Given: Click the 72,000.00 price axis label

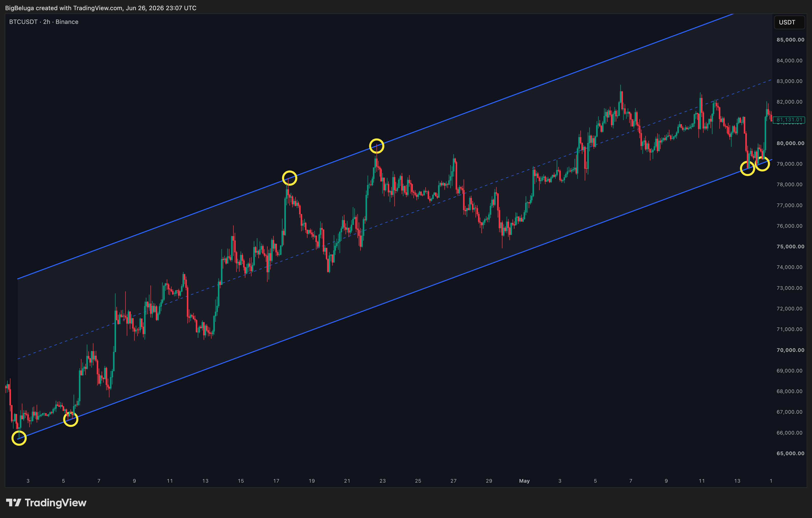Looking at the screenshot, I should pyautogui.click(x=789, y=309).
